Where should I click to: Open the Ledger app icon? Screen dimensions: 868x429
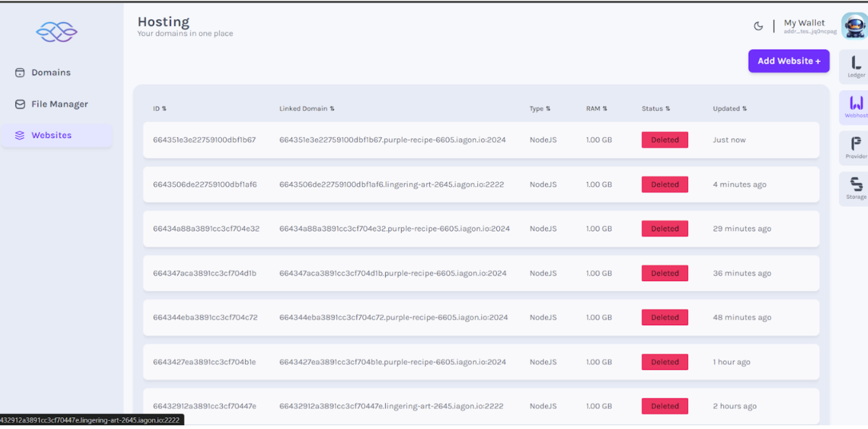tap(856, 66)
